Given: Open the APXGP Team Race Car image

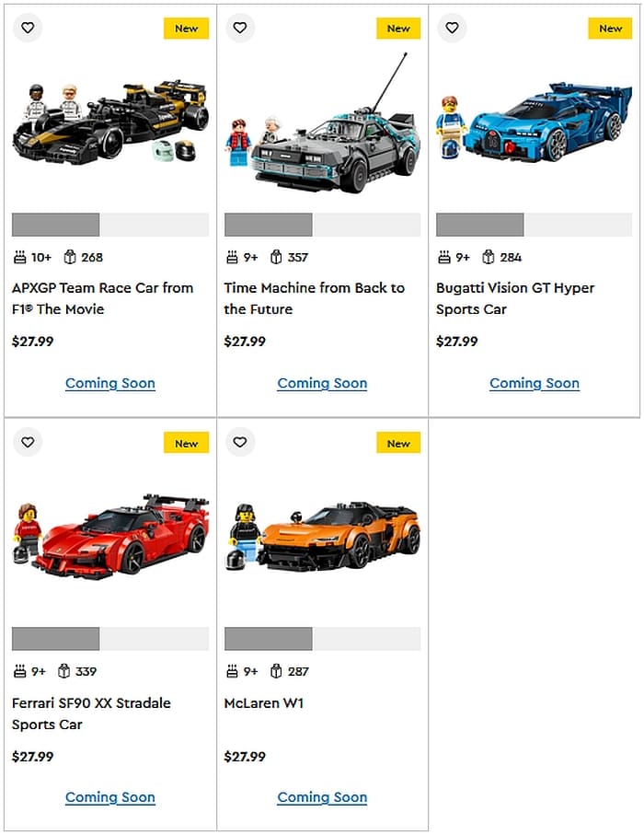Looking at the screenshot, I should pyautogui.click(x=110, y=122).
